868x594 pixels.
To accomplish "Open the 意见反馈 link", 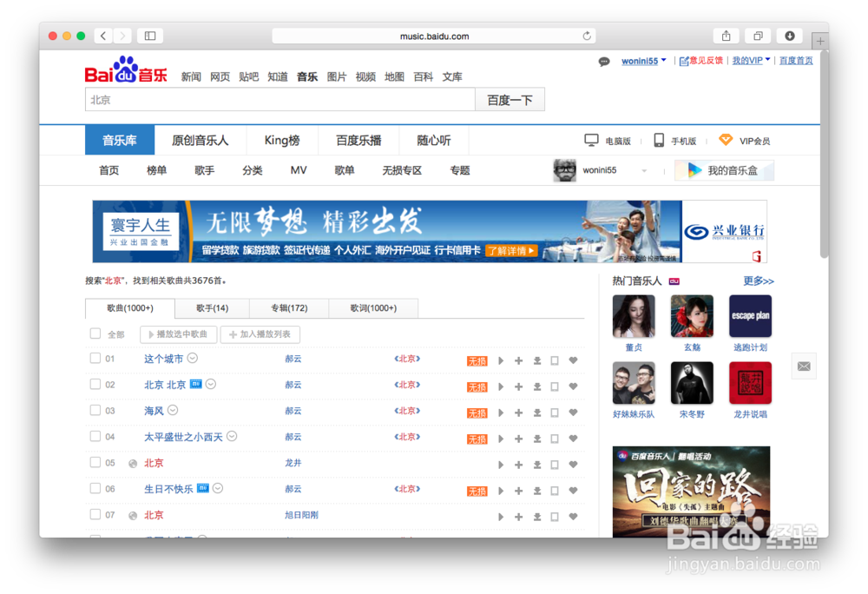I will (x=701, y=60).
